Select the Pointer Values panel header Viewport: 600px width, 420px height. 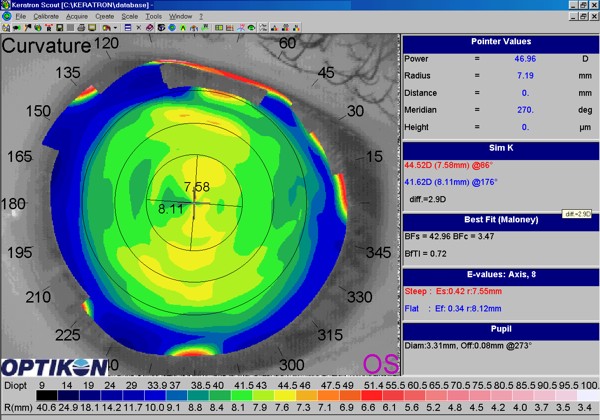click(500, 42)
